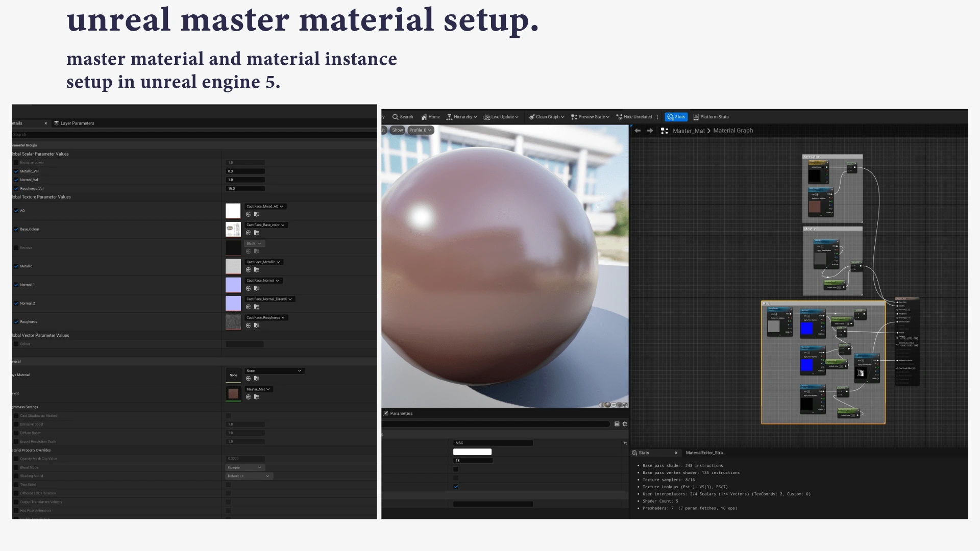Screen dimensions: 980x551
Task: Switch to MaterialEditor_Stra tab
Action: pyautogui.click(x=705, y=453)
